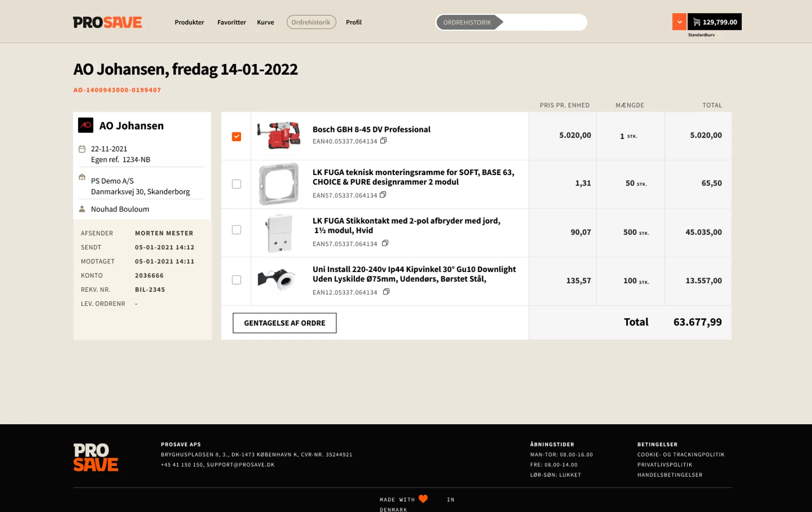Screen dimensions: 812x512
Task: Check the LK FUGA monteringsramme checkbox
Action: click(x=236, y=184)
